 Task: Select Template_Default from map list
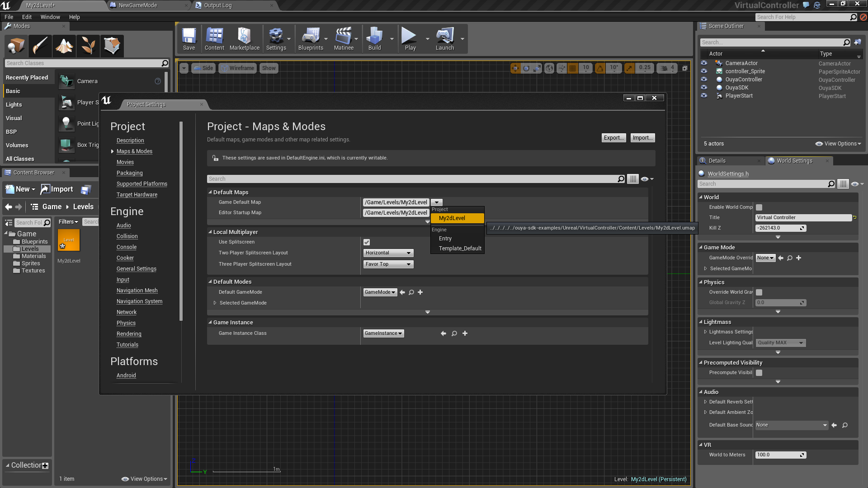tap(460, 249)
